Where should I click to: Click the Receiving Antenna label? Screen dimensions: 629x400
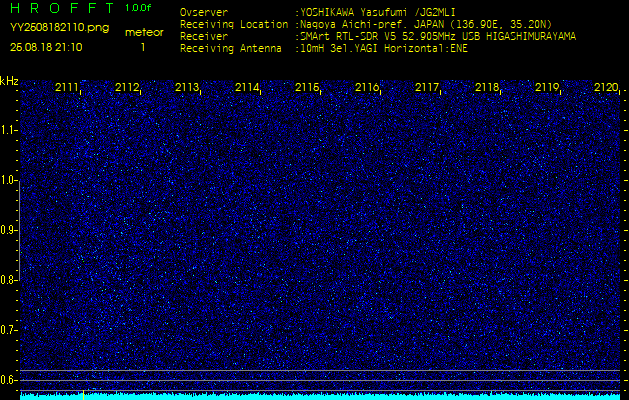(x=231, y=49)
